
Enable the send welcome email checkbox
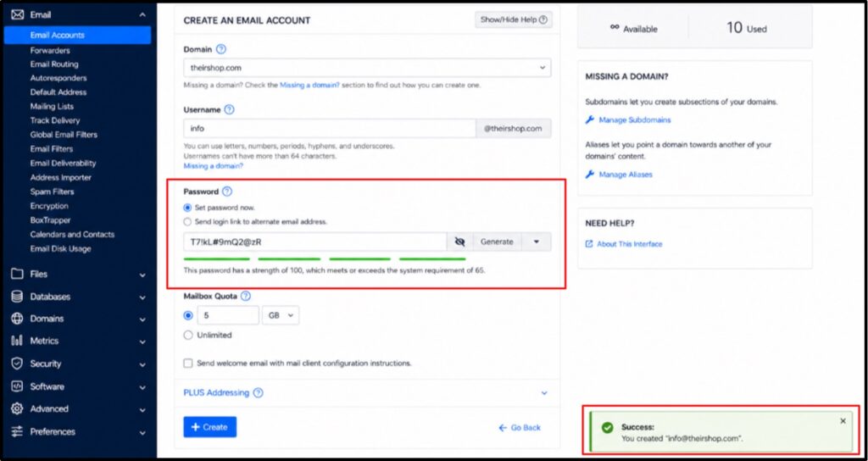coord(188,364)
